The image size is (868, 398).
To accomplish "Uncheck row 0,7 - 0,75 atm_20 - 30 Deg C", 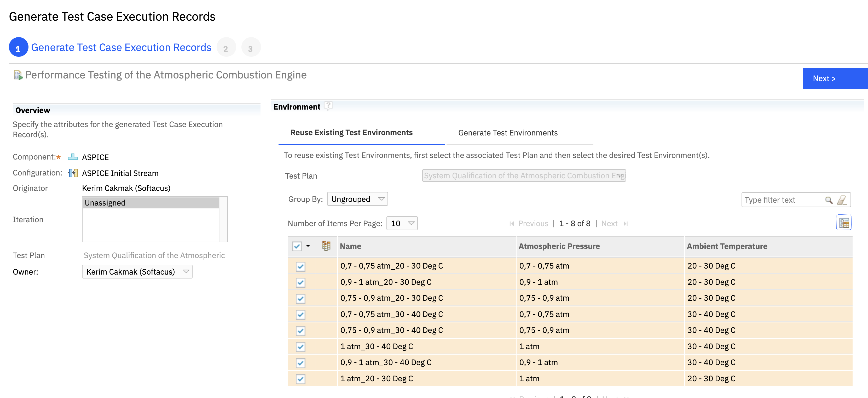I will 300,266.
